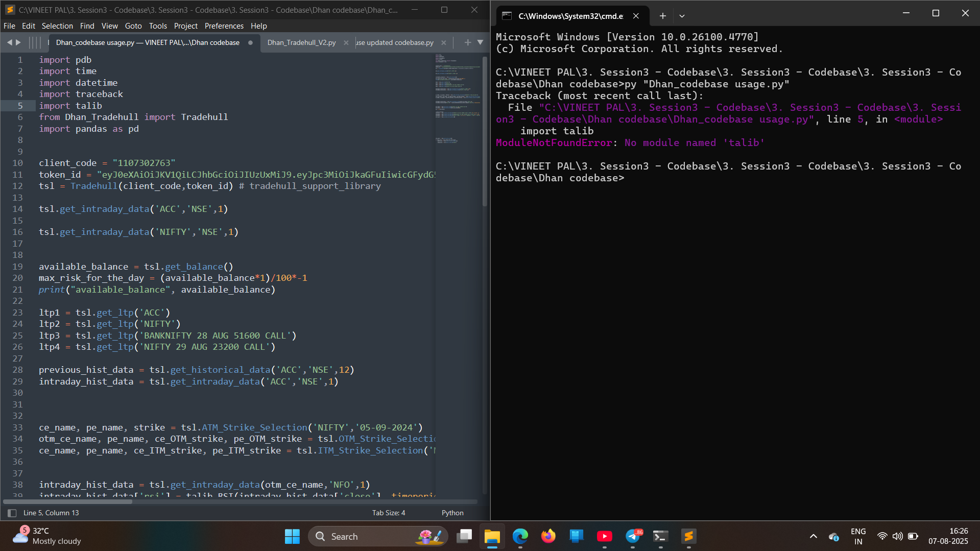Open Task View from the taskbar
The width and height of the screenshot is (980, 551).
tap(464, 536)
